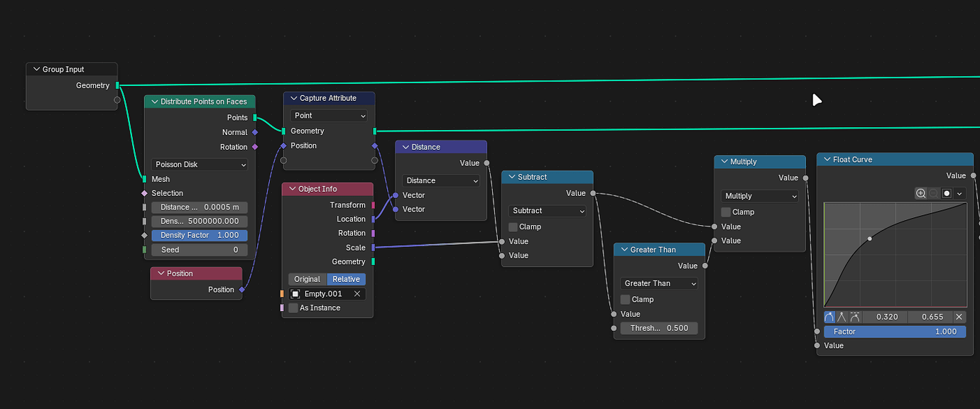The width and height of the screenshot is (980, 409).
Task: Click Capture Attribute Geometry output socket
Action: (x=375, y=131)
